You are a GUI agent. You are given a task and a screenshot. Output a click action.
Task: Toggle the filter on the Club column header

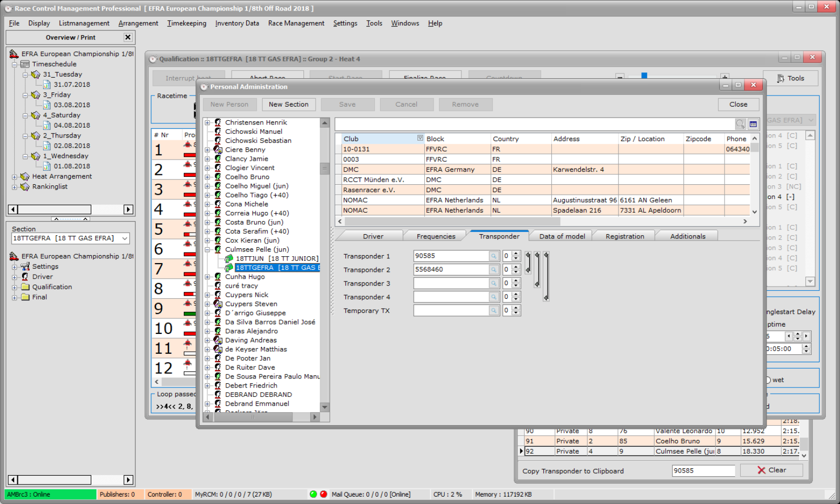(x=420, y=138)
